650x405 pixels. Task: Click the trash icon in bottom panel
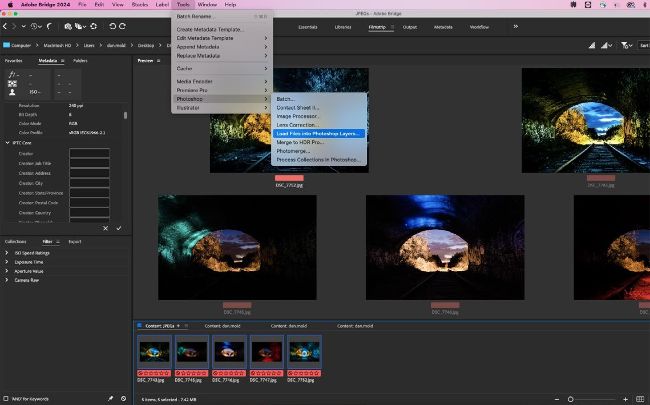pos(123,397)
